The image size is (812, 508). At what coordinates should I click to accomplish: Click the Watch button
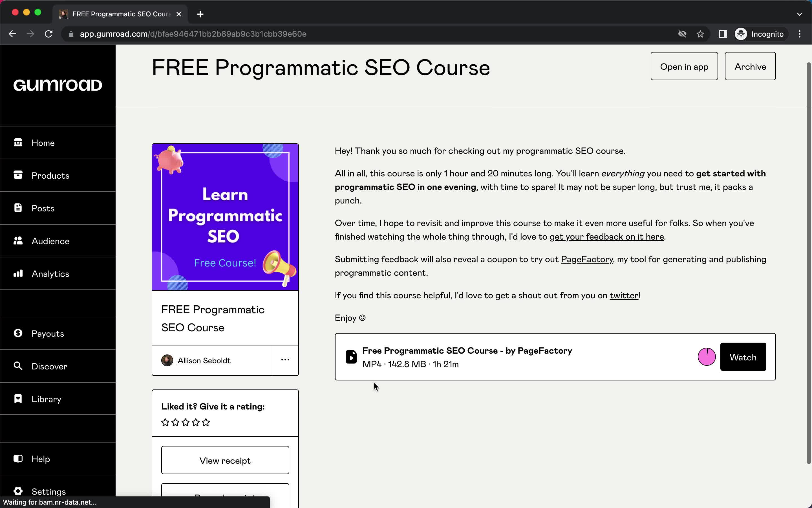[x=743, y=357]
